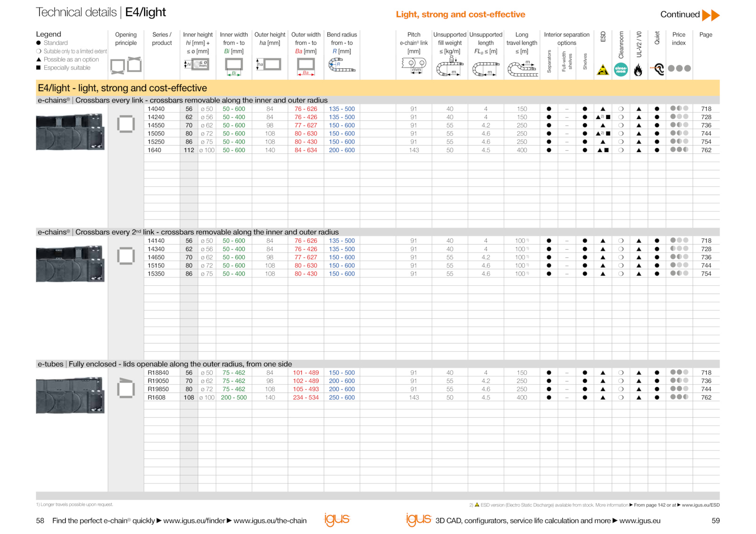756x534 pixels.
Task: Open the www.igus.eu/the-chain link
Action: coord(270,520)
